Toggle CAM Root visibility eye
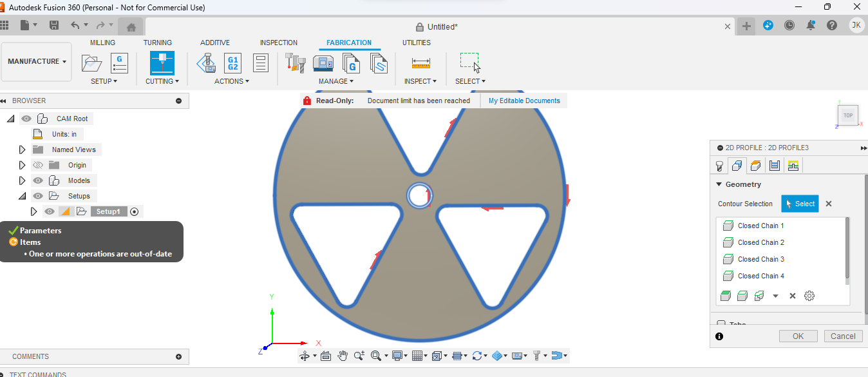Image resolution: width=868 pixels, height=377 pixels. 26,119
